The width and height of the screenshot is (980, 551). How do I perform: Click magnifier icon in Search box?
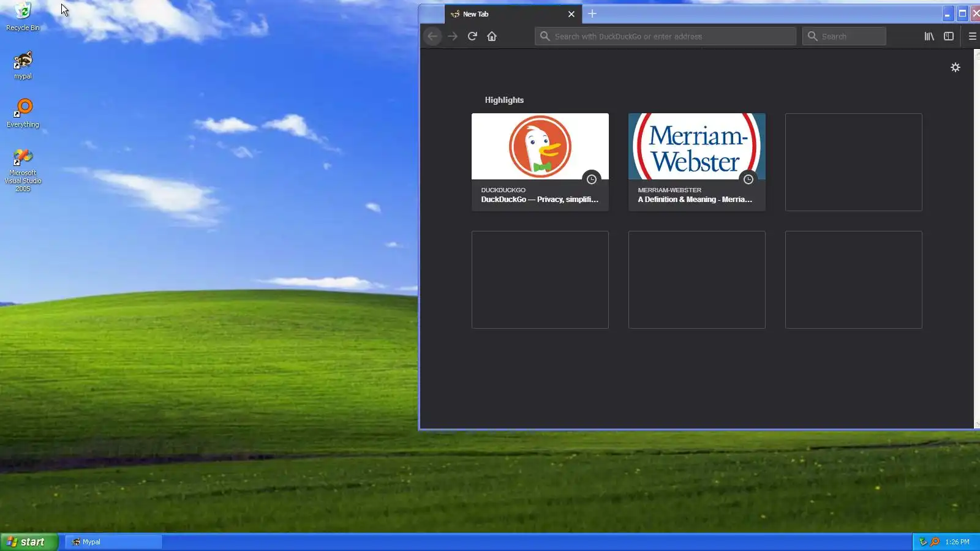[x=813, y=36]
